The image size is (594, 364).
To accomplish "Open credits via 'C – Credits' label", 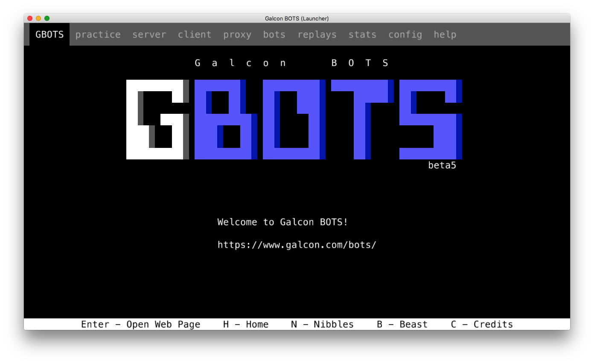I will point(482,324).
